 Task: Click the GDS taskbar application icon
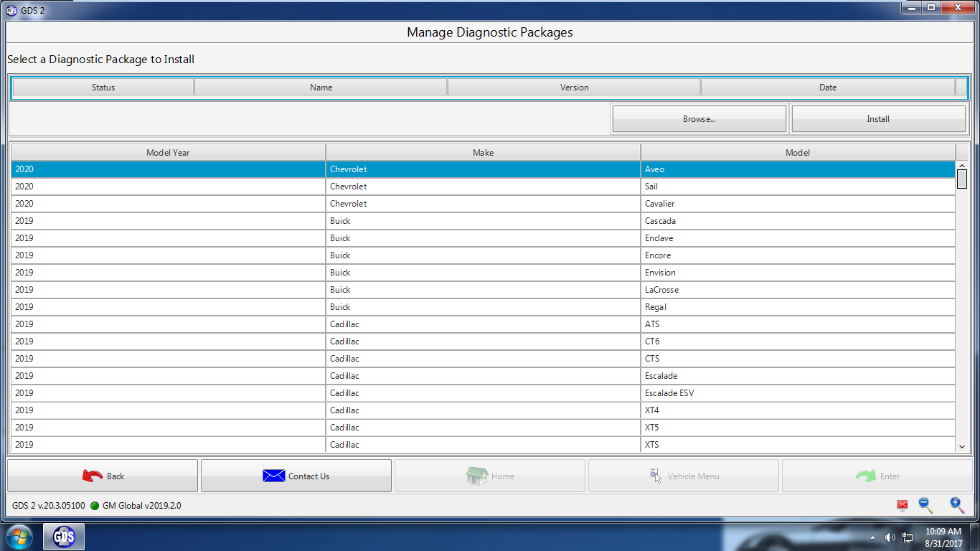point(64,537)
